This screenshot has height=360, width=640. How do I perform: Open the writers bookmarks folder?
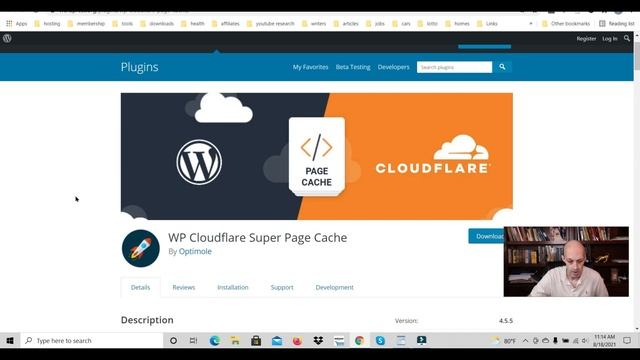pos(314,24)
